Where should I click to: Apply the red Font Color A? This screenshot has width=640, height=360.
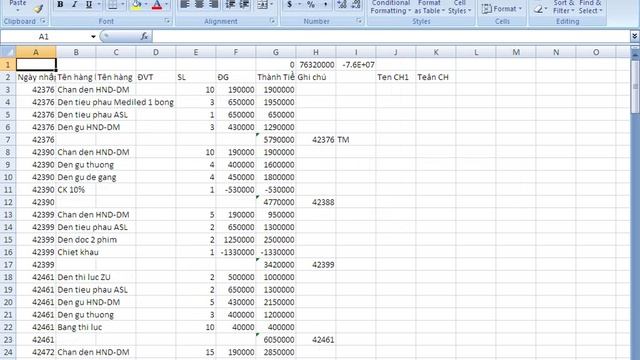[157, 5]
